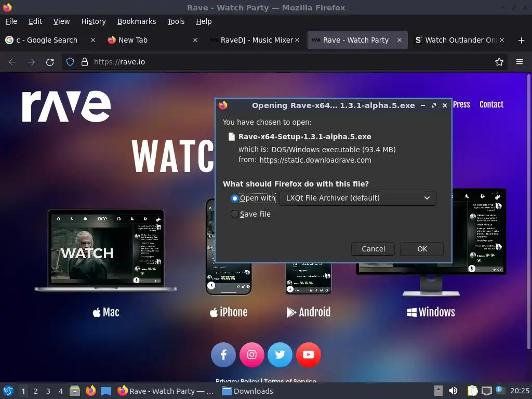This screenshot has height=399, width=532.
Task: Open the Firefox hamburger menu
Action: coord(520,62)
